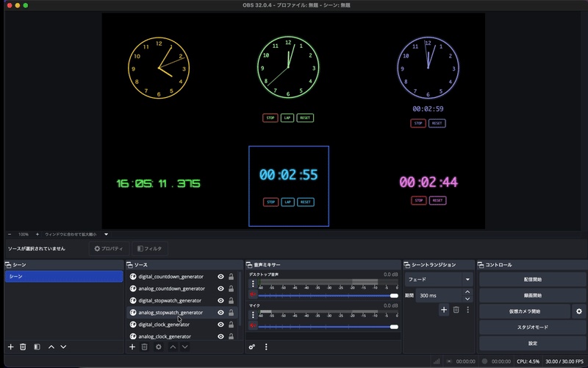Unmute mic audio speaker icon

pyautogui.click(x=253, y=325)
